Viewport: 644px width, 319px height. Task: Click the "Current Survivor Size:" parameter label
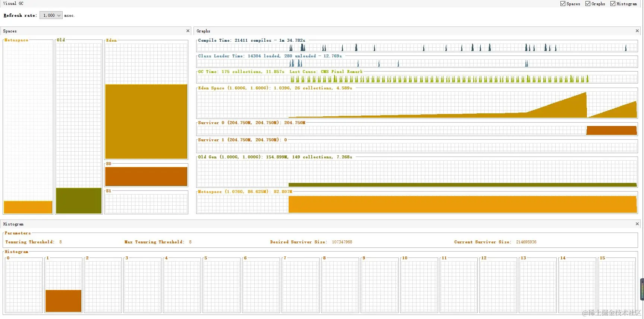tap(483, 242)
